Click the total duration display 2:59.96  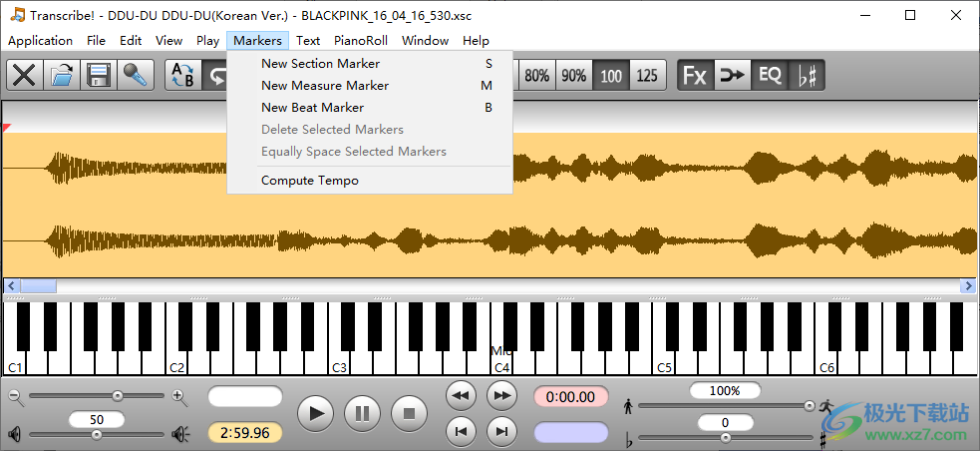[x=245, y=433]
